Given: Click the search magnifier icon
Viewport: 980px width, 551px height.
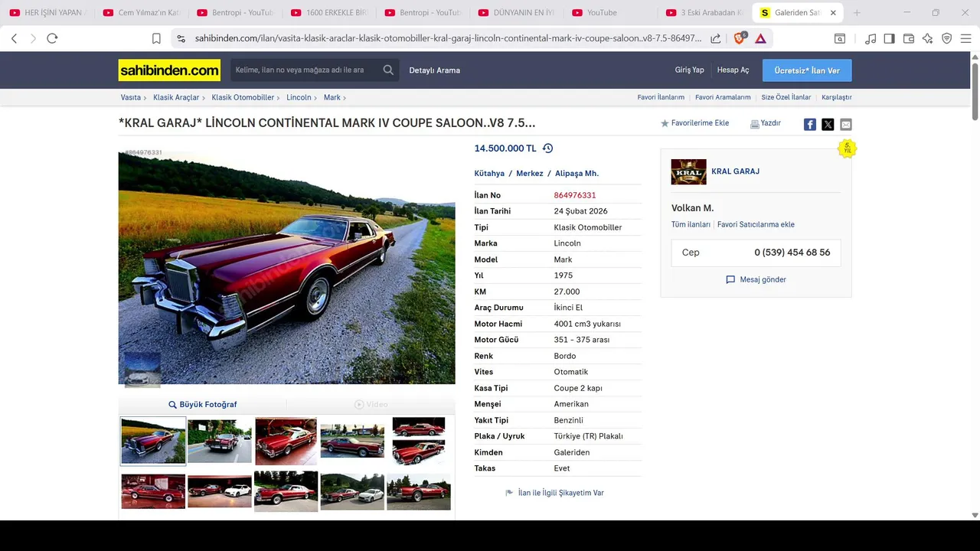Looking at the screenshot, I should click(388, 70).
